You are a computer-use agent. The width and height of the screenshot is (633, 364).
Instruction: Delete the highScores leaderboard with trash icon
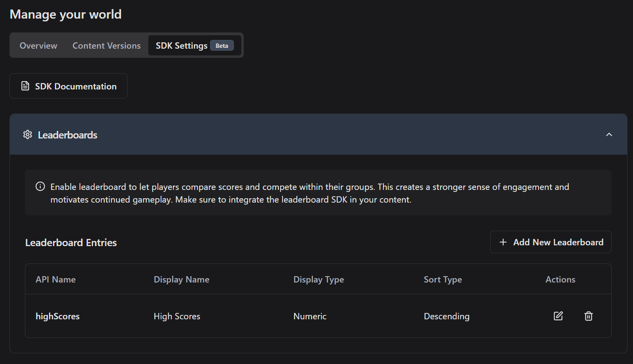[x=588, y=316]
